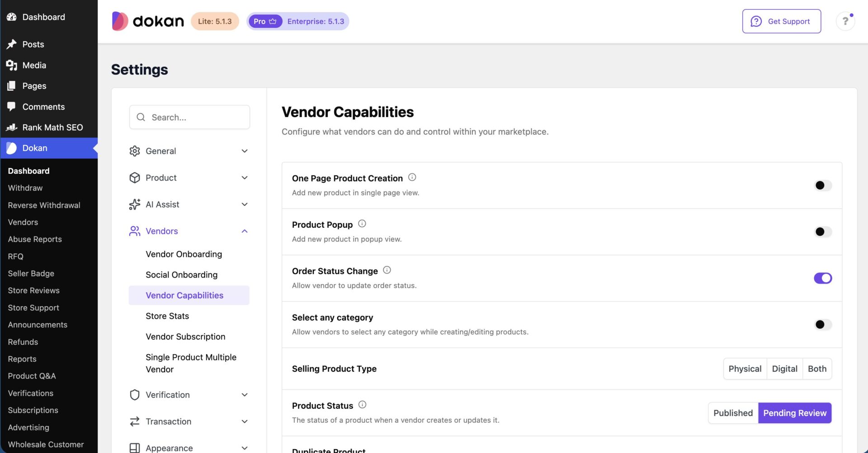868x453 pixels.
Task: Click info icon beside Product Status
Action: tap(363, 405)
